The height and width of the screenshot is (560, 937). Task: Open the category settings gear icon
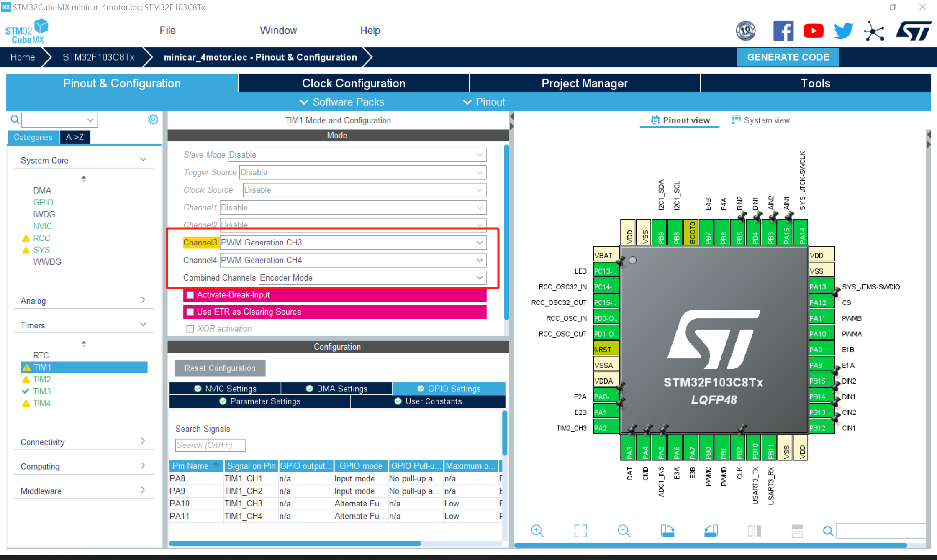click(x=153, y=120)
